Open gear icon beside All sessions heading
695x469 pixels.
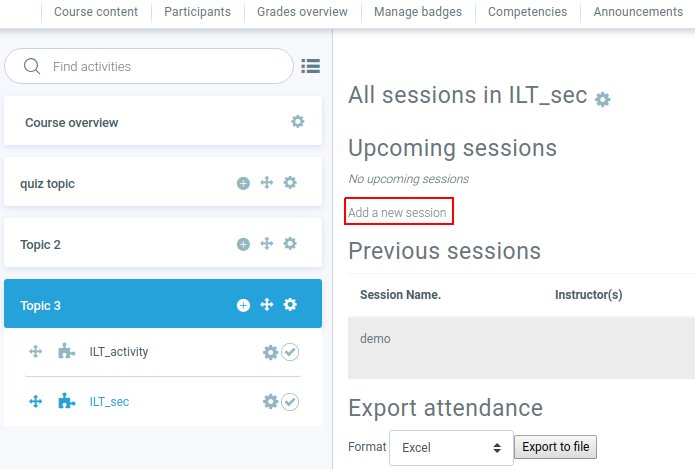[x=602, y=99]
